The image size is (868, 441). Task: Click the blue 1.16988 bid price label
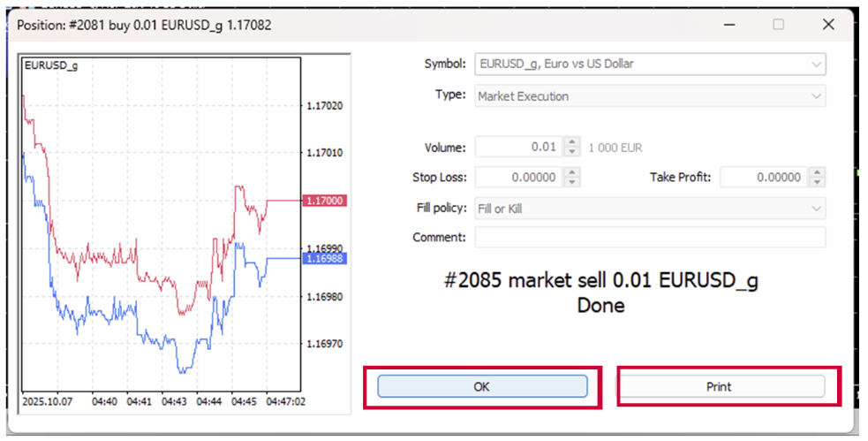(324, 258)
